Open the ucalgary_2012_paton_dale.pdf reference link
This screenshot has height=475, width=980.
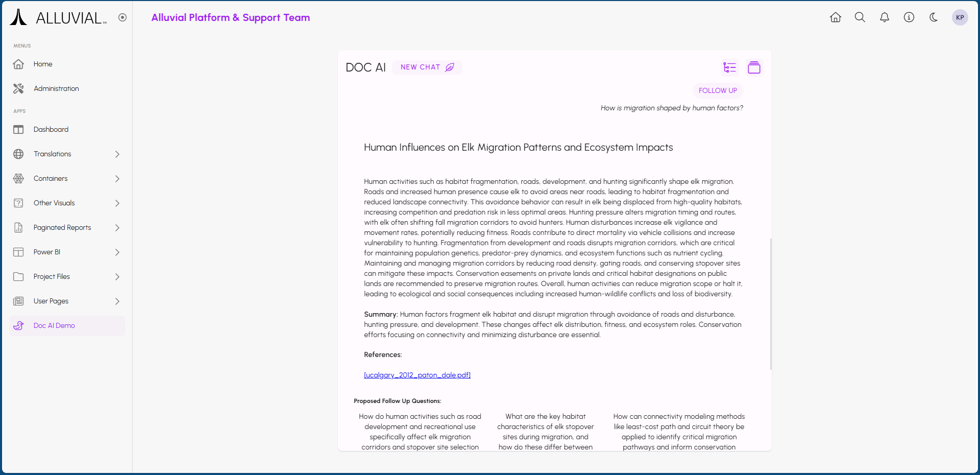click(x=417, y=375)
